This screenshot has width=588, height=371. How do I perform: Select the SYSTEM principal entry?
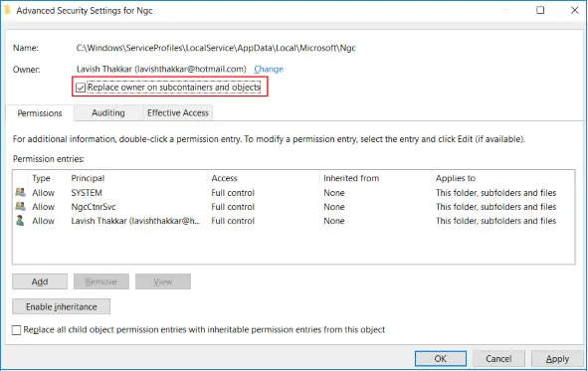pos(294,193)
